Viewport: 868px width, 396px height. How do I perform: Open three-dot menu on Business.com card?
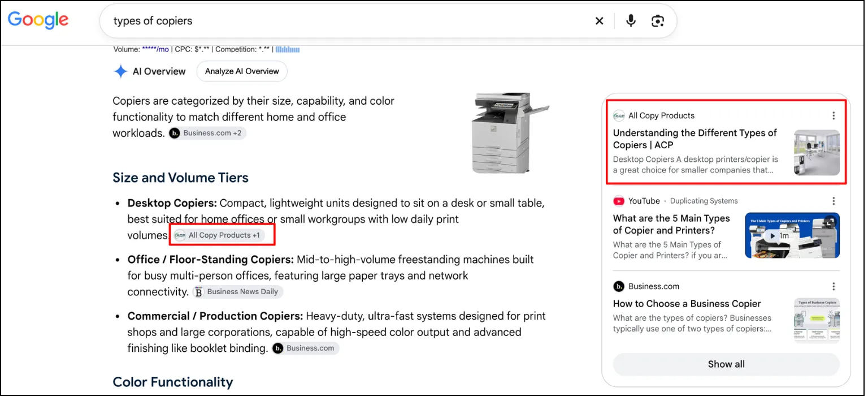pos(833,286)
